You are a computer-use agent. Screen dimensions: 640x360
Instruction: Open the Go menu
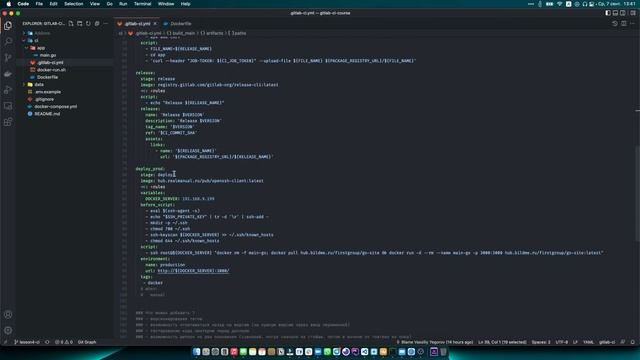tap(109, 4)
